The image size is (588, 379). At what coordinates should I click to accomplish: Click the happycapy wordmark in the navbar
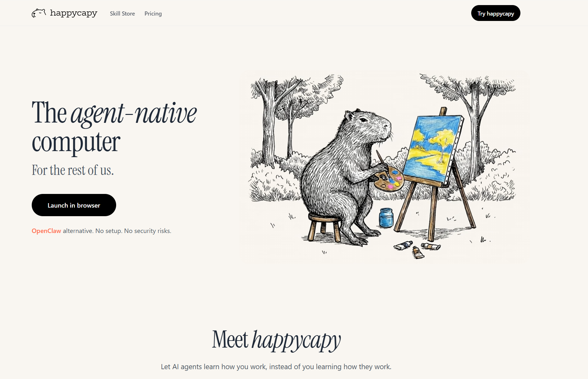coord(74,13)
